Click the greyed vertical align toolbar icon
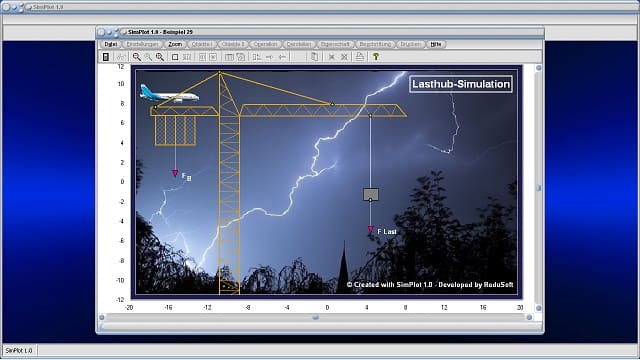 click(x=256, y=57)
